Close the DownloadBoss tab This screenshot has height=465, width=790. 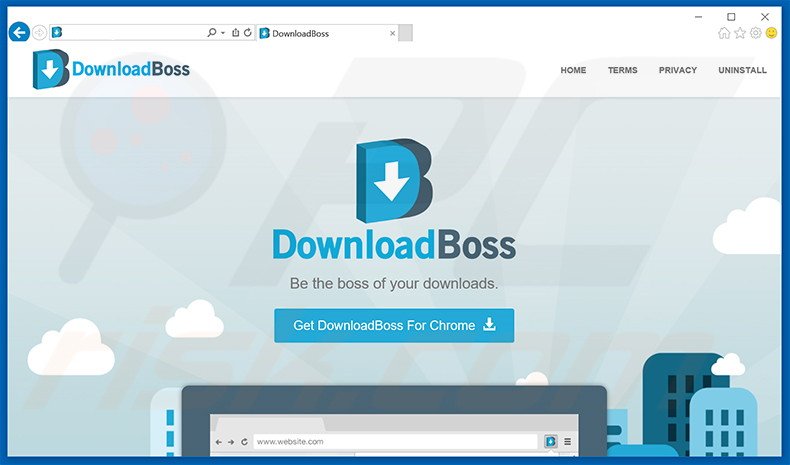pyautogui.click(x=392, y=33)
